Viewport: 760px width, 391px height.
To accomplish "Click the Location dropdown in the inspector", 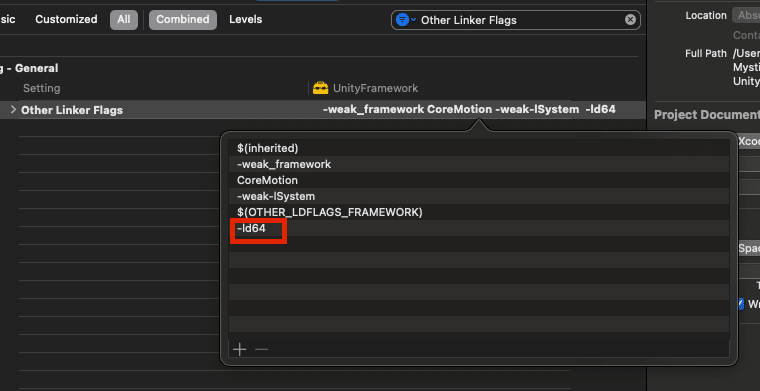I will tap(746, 15).
